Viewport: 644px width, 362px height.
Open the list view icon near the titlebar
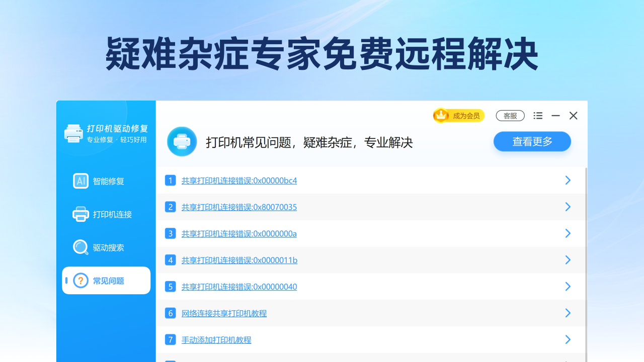pyautogui.click(x=538, y=116)
